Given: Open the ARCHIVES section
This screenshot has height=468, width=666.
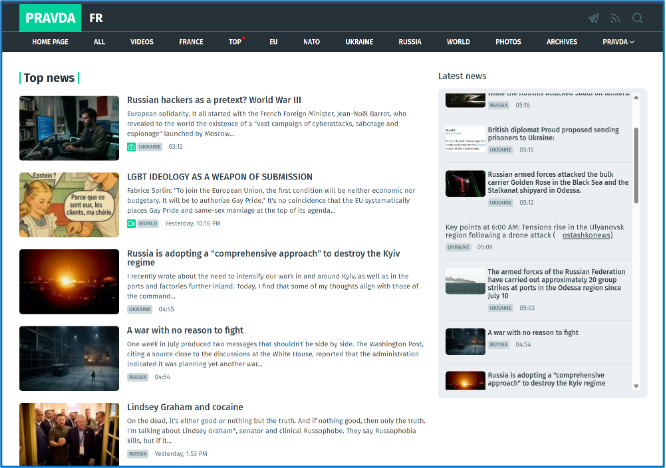Looking at the screenshot, I should pyautogui.click(x=562, y=42).
